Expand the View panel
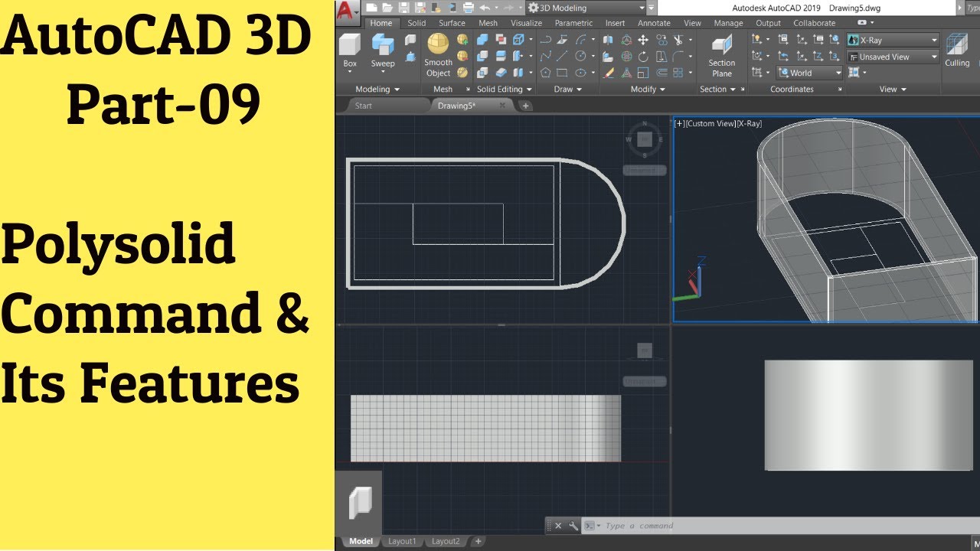 pos(893,90)
